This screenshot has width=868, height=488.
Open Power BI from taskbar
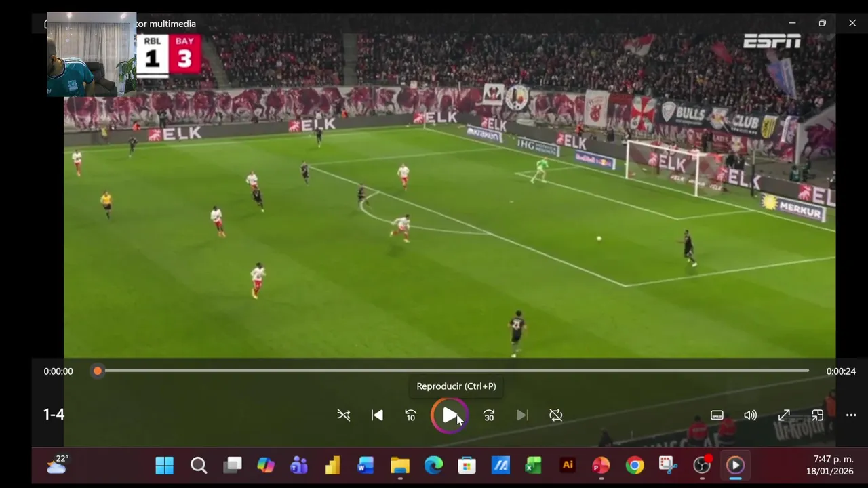point(332,466)
